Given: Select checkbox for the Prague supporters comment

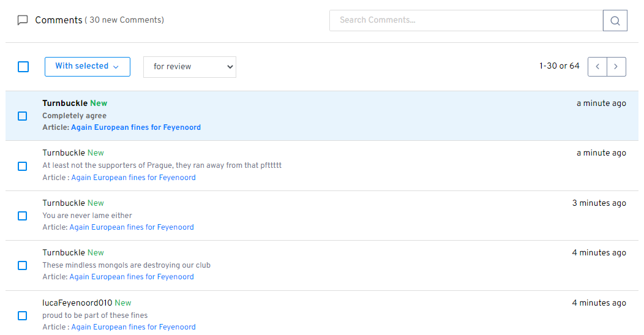Looking at the screenshot, I should (23, 166).
